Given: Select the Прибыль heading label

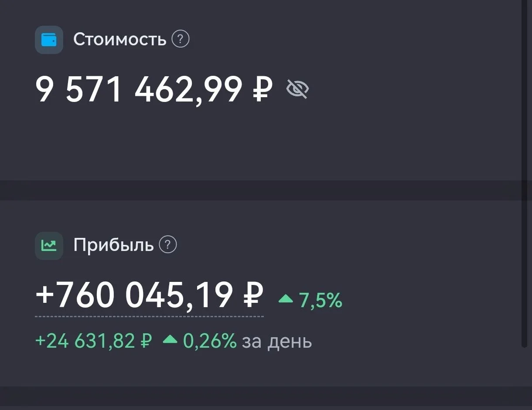Looking at the screenshot, I should (114, 245).
